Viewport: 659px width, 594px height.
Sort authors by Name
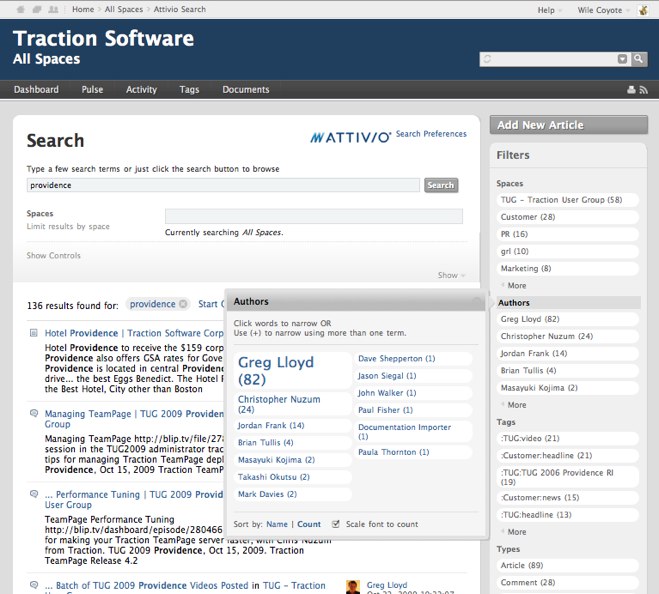pos(276,524)
